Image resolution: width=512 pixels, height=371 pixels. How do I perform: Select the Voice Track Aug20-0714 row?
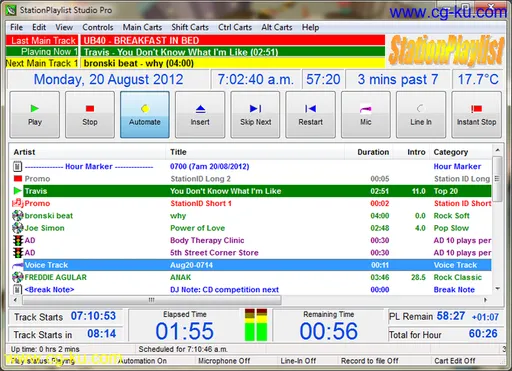click(252, 265)
